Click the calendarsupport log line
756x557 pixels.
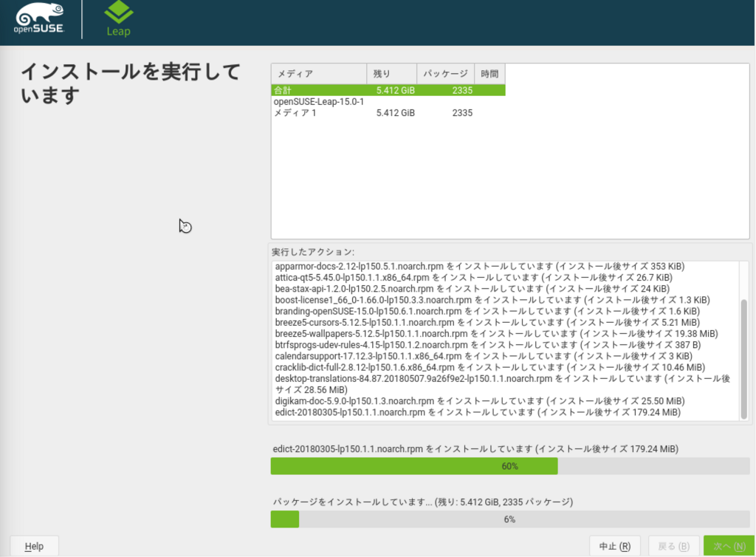(x=484, y=356)
